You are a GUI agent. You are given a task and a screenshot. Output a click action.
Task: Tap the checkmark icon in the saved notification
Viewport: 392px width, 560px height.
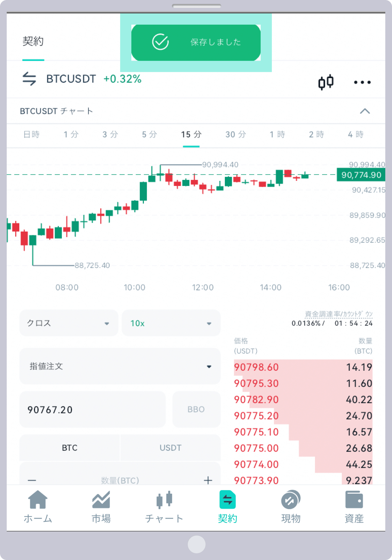coord(160,42)
